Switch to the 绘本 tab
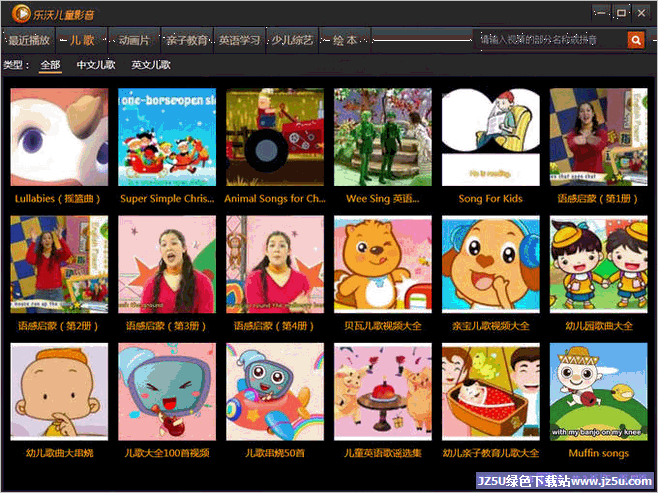658x493 pixels. (345, 40)
